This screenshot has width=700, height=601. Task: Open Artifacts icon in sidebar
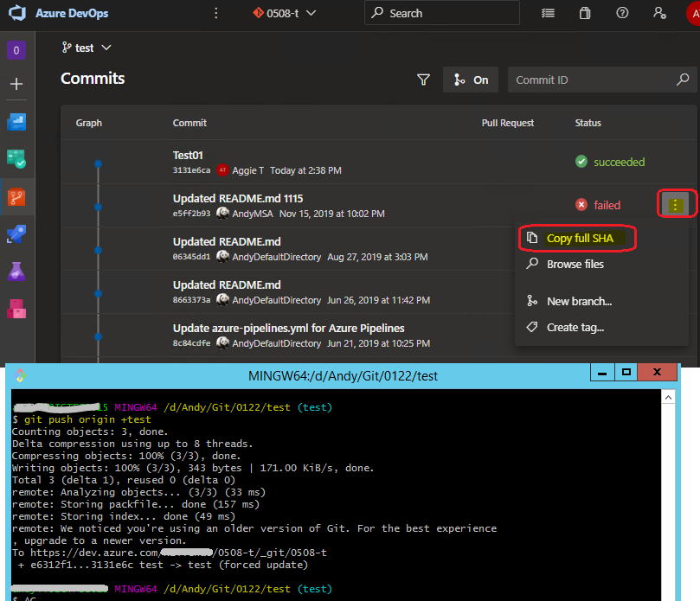(17, 308)
